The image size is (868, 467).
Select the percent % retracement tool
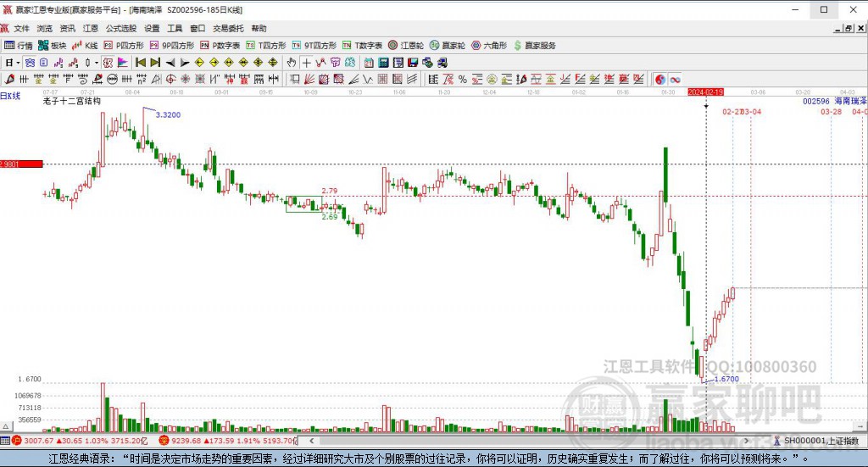point(463,79)
